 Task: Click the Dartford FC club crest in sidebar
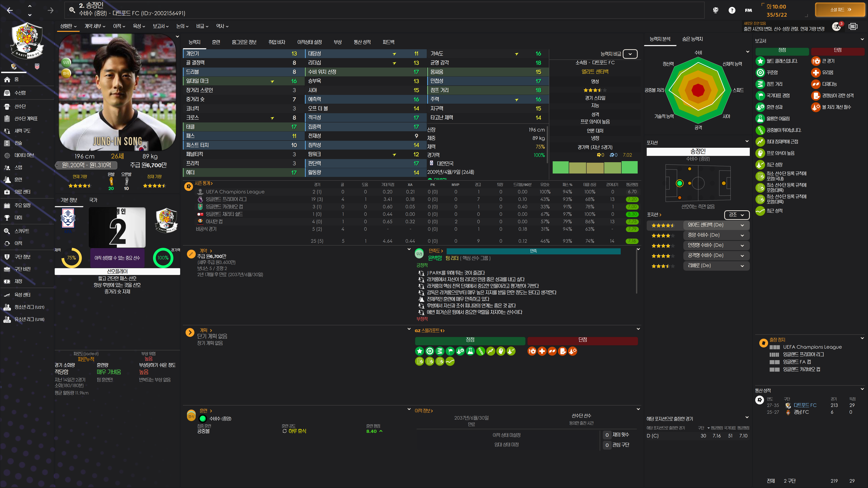pos(27,40)
